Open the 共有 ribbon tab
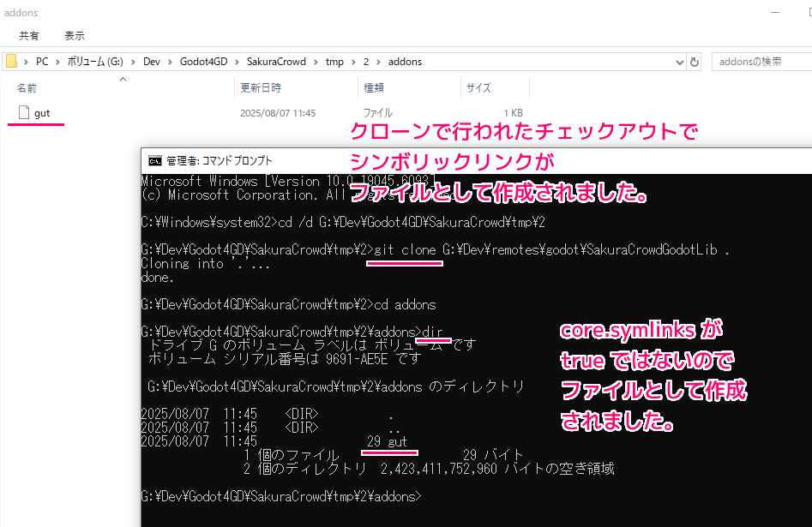812x527 pixels. [x=29, y=36]
